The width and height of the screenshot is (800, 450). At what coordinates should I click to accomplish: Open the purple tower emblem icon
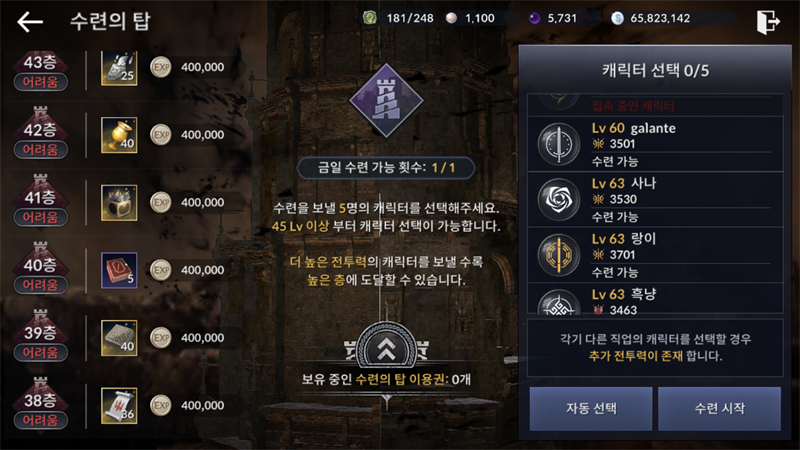coord(386,100)
